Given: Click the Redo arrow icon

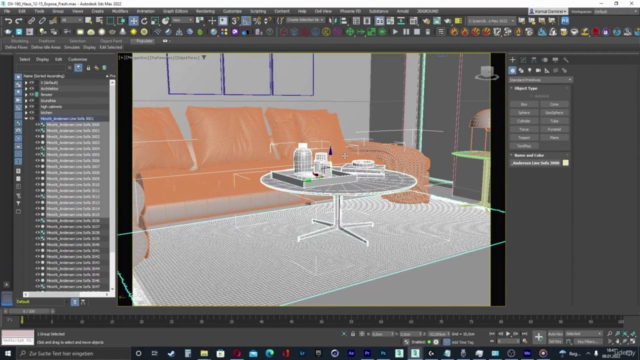Looking at the screenshot, I should pos(19,20).
